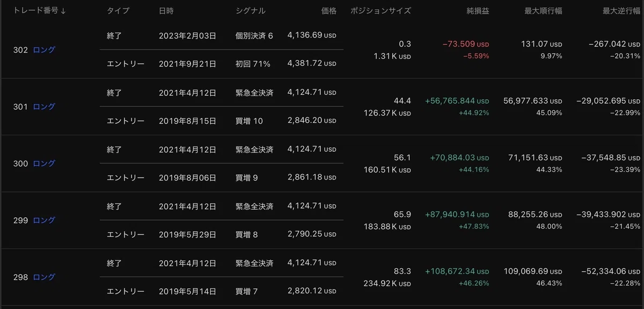The image size is (644, 309).
Task: Click the 純損益 column header
Action: pos(478,11)
